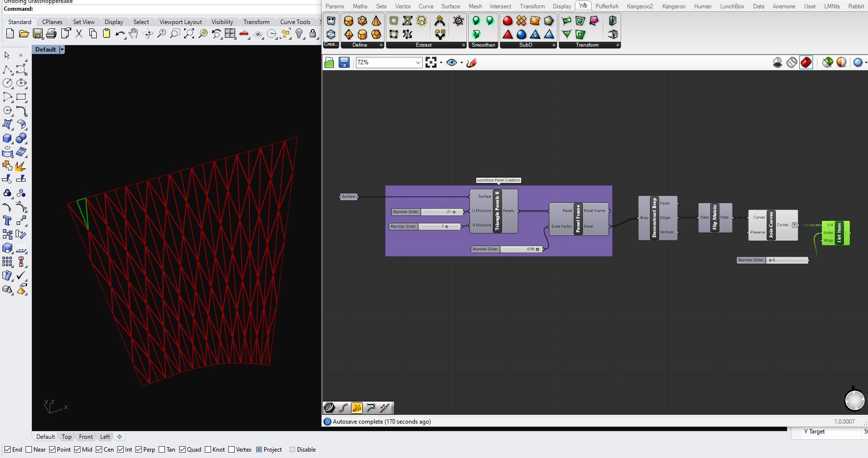Select the Rotate view tool

point(147,33)
